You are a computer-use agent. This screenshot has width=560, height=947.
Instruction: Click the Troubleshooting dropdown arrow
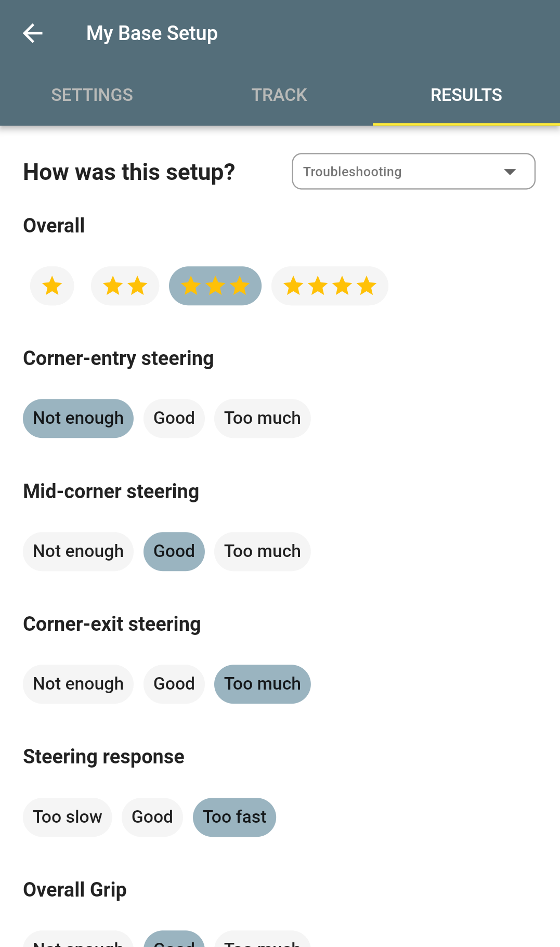tap(510, 172)
